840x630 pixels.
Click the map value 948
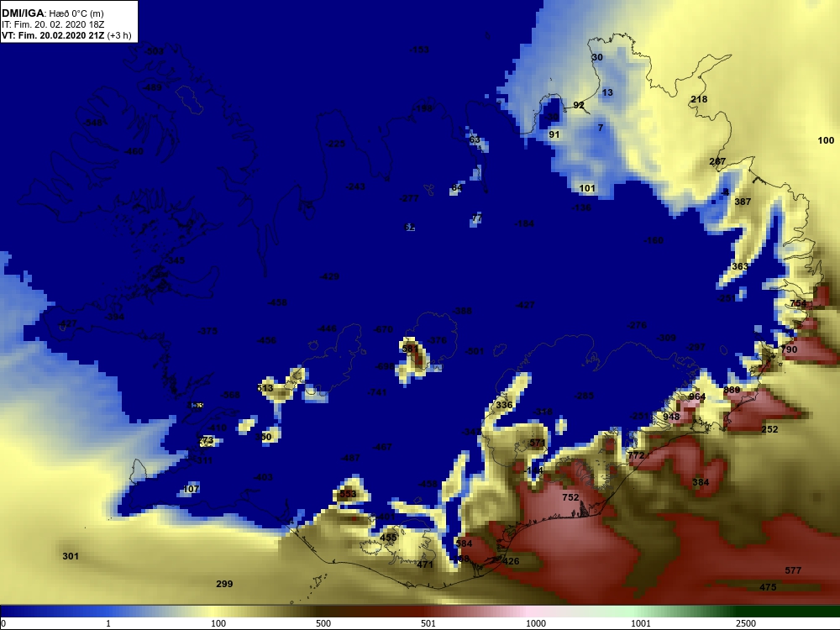tap(671, 417)
